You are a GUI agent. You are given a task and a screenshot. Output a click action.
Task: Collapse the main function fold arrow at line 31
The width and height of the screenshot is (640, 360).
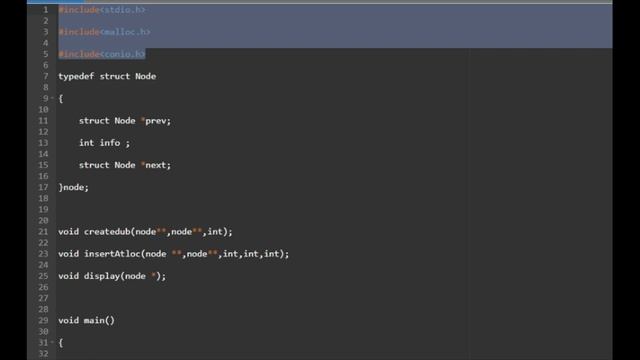coord(52,342)
